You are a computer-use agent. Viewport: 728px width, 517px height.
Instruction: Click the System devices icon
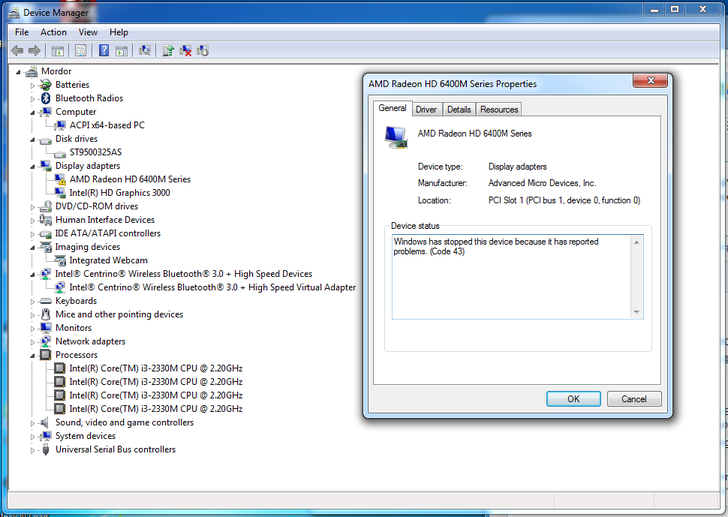tap(46, 436)
